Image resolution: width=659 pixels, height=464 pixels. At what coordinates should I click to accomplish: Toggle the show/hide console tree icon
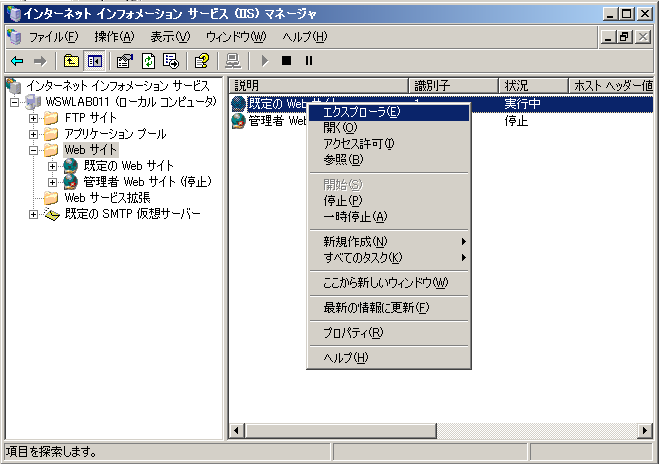click(x=94, y=61)
